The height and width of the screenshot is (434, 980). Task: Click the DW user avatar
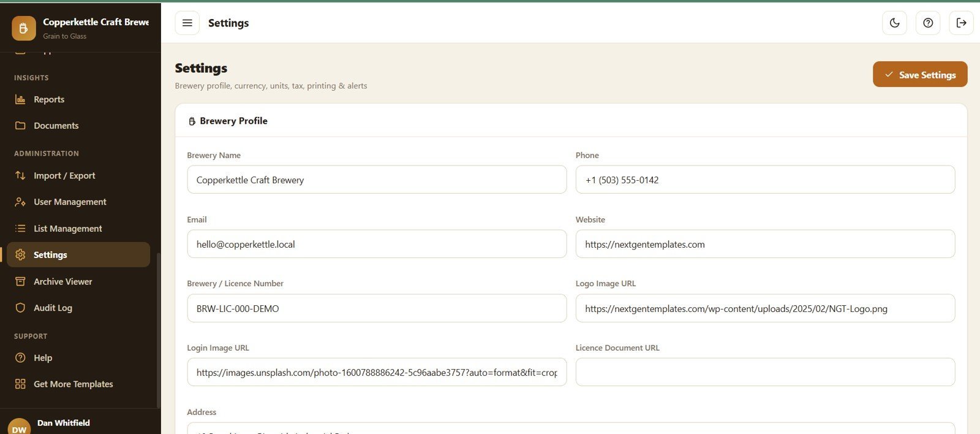tap(19, 427)
